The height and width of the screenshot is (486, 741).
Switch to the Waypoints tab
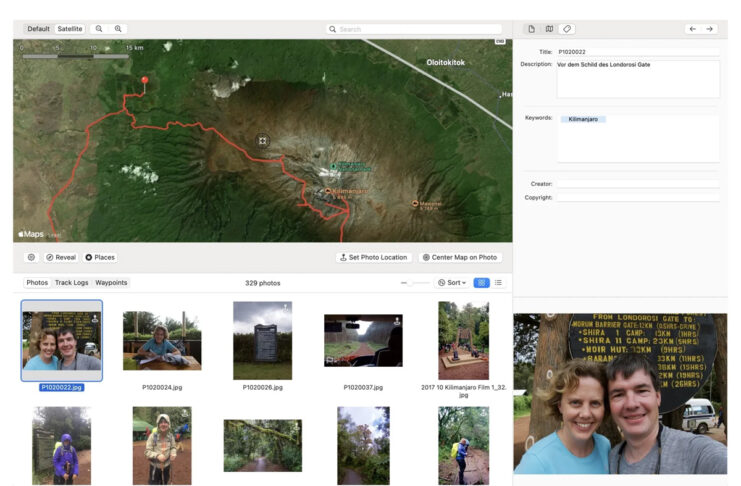111,283
